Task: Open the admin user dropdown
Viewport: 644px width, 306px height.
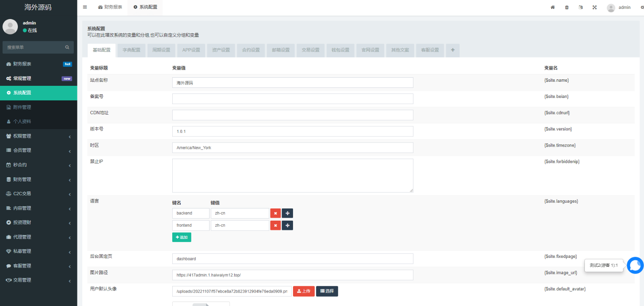Action: 619,7
